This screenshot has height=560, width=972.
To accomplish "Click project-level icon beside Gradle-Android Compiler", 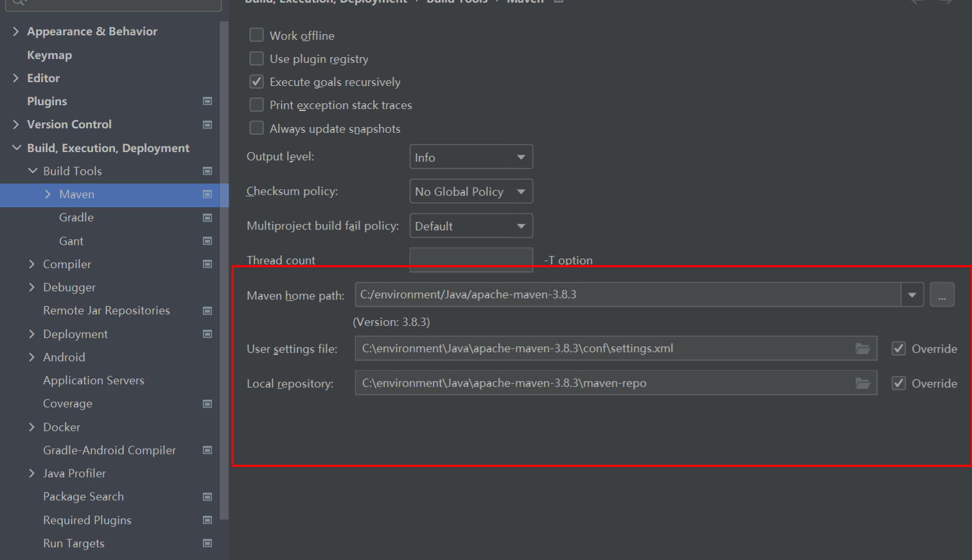I will point(207,450).
